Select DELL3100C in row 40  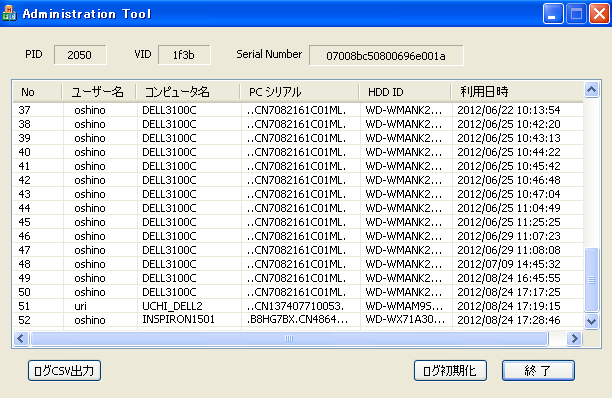point(169,152)
